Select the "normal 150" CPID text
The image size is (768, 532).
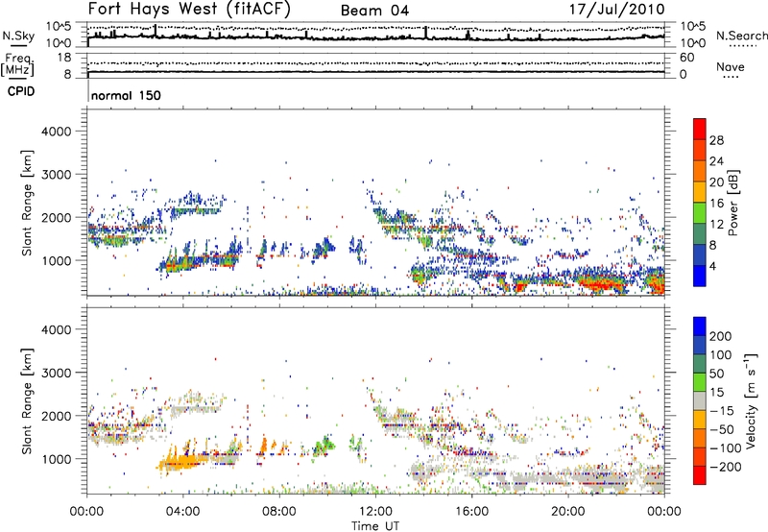126,95
